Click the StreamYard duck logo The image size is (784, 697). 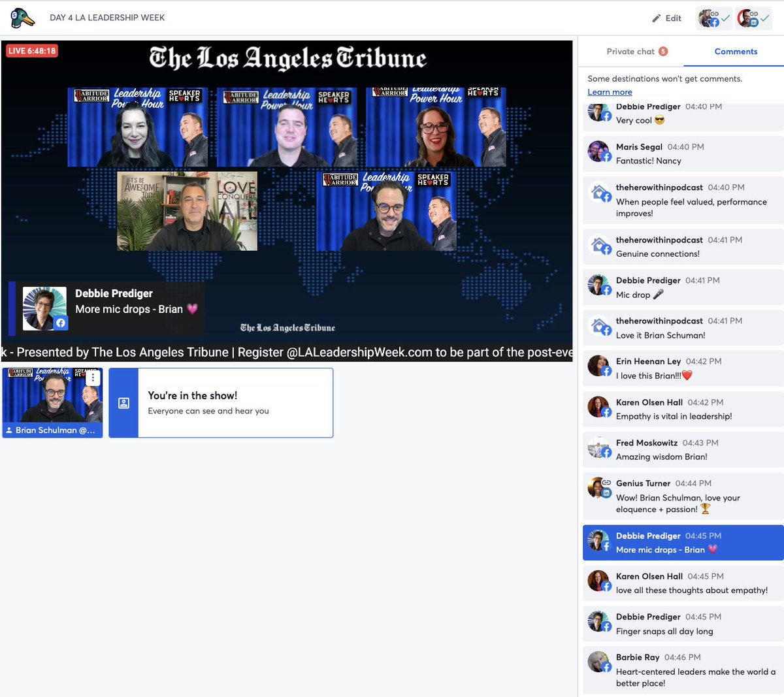tap(23, 18)
